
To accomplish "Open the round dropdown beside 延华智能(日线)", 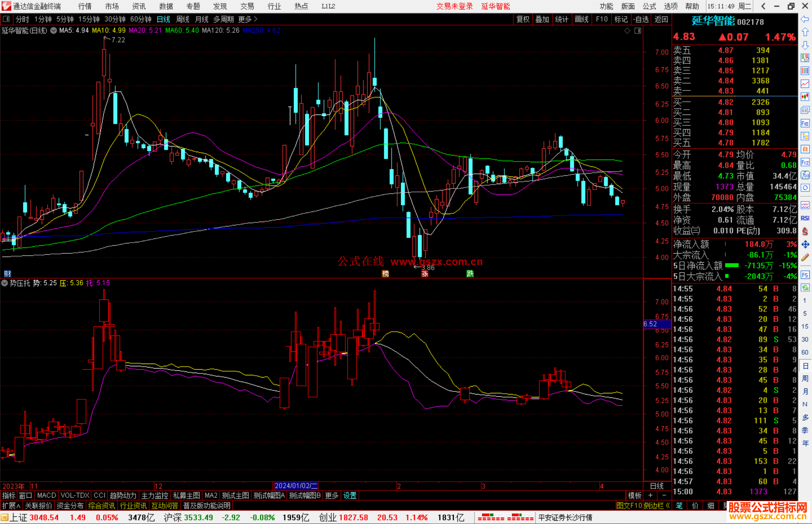I will [53, 30].
